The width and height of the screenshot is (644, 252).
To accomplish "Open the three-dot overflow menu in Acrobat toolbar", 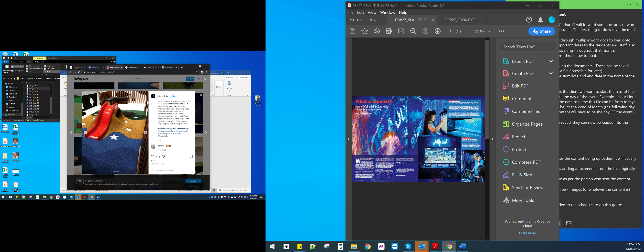I will coord(501,31).
